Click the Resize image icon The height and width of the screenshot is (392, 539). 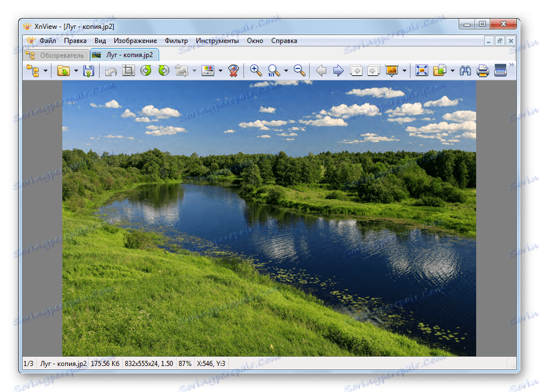182,71
